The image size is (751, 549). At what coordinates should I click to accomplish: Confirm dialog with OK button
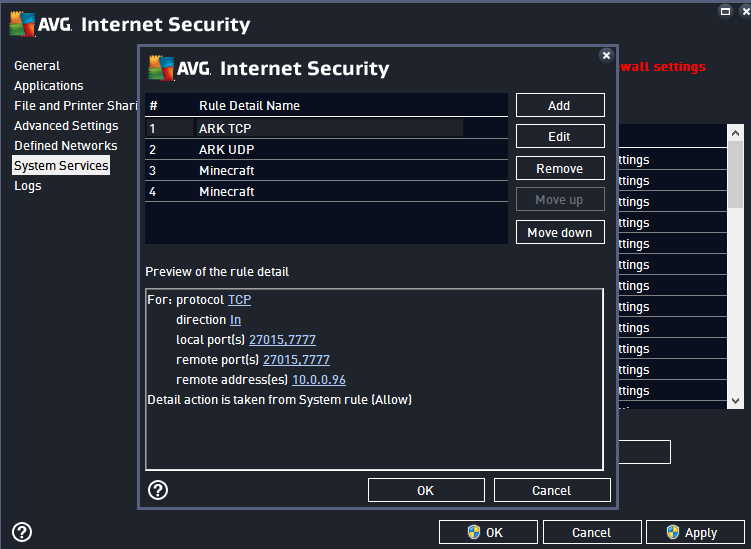(x=426, y=491)
